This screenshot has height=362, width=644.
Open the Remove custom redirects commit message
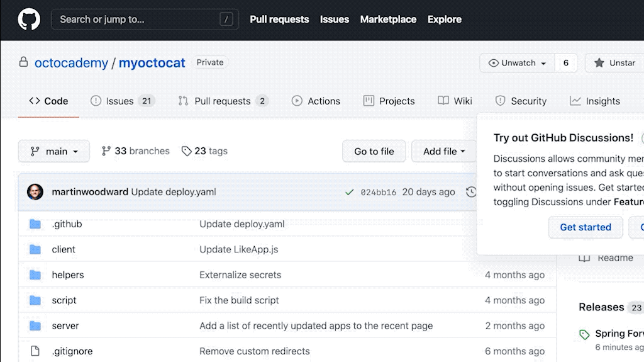click(255, 351)
